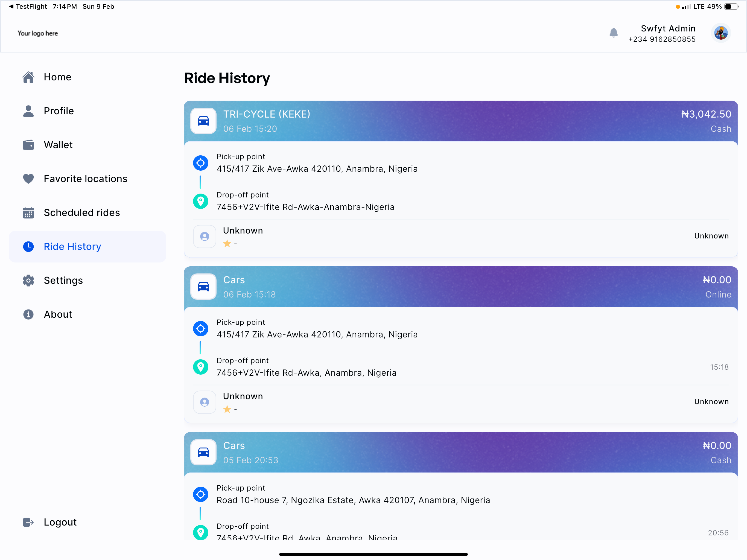This screenshot has width=747, height=560.
Task: Click the battery indicator in the status bar
Action: (731, 7)
